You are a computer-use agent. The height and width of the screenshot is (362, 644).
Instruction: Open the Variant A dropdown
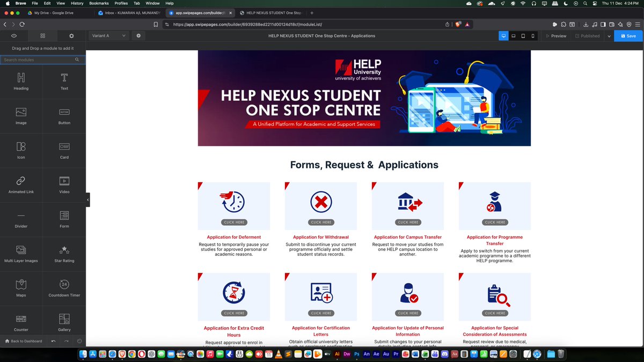[107, 36]
